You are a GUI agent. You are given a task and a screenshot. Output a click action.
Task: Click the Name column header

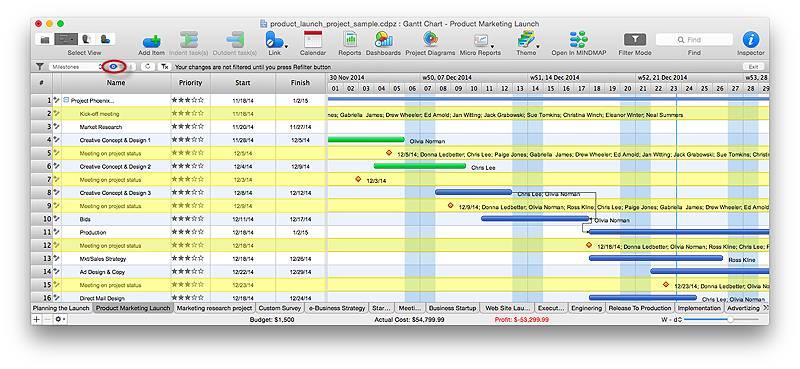tap(116, 83)
